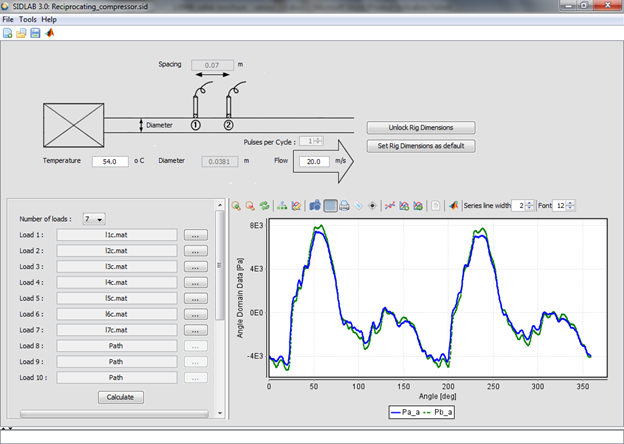Image resolution: width=624 pixels, height=444 pixels.
Task: Increase the Series line width spinner
Action: click(x=529, y=202)
